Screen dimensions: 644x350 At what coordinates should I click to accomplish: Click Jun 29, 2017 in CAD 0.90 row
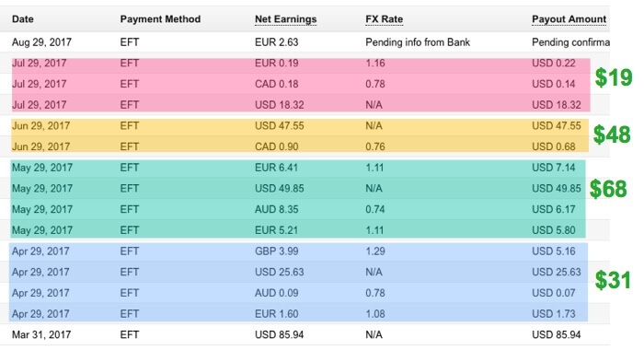pos(40,146)
